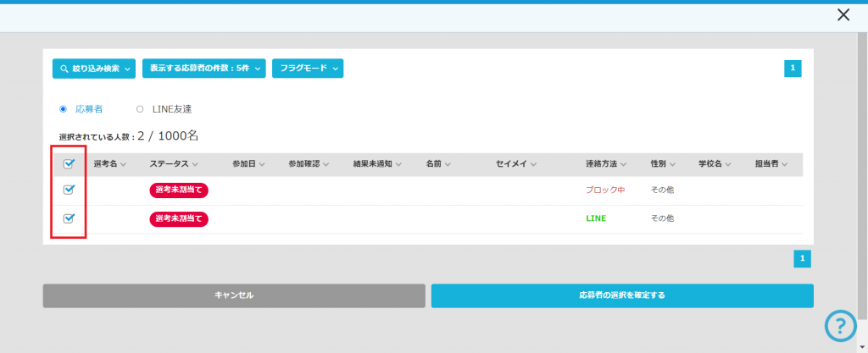Uncheck the second applicant row checkbox
The height and width of the screenshot is (353, 868).
70,218
